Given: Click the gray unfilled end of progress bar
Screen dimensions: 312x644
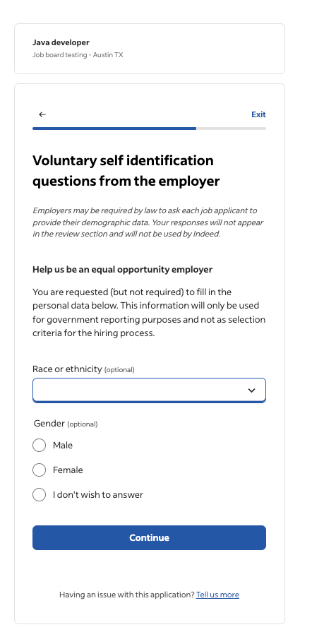Looking at the screenshot, I should point(231,129).
